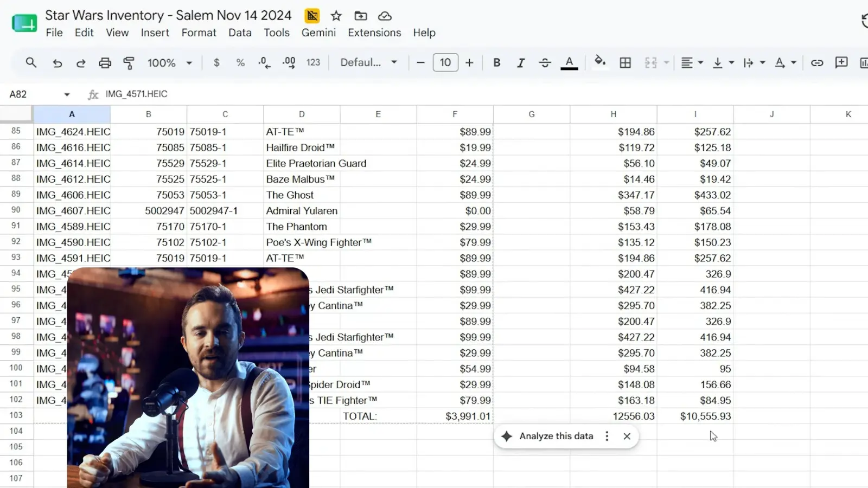Click the merge cells icon
Image resolution: width=868 pixels, height=488 pixels.
coord(650,62)
